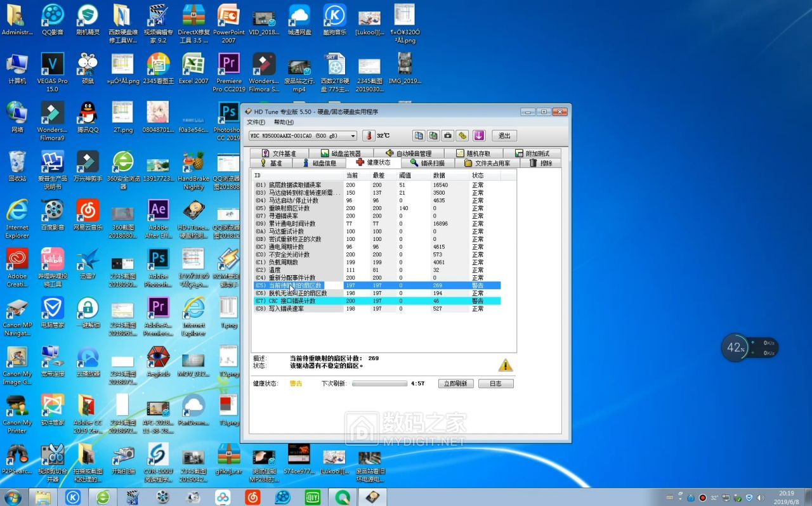
Task: Click the second copy-screenshot toolbar icon
Action: pos(433,136)
